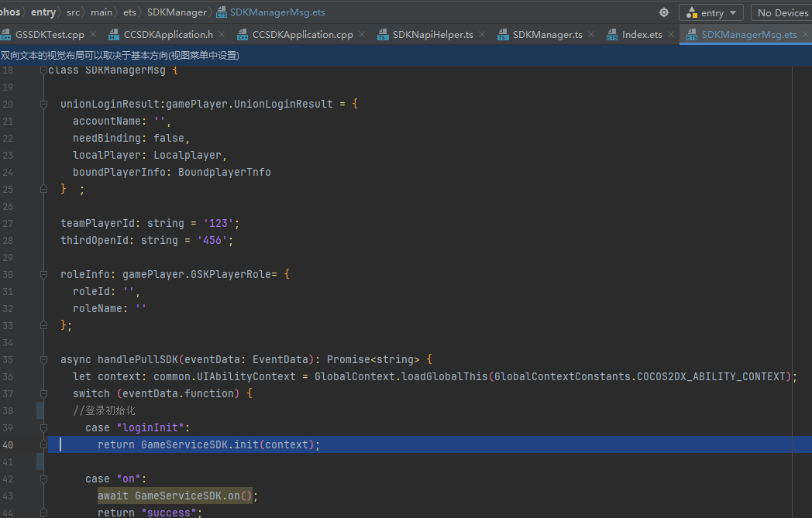Collapse switch statement at line 37

point(43,394)
